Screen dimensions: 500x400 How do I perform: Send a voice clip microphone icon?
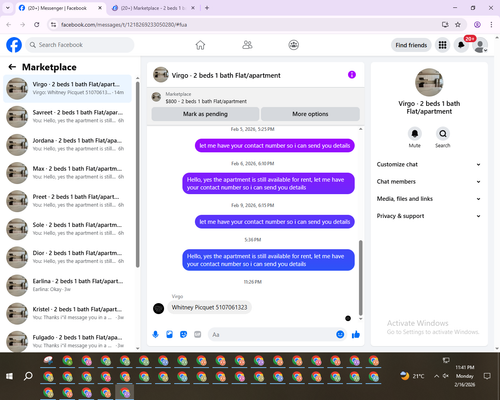[x=155, y=334]
